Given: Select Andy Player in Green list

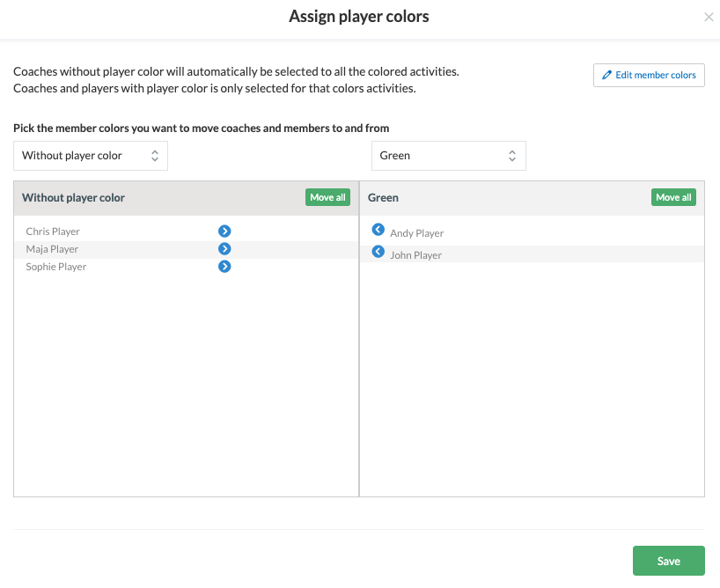Looking at the screenshot, I should click(x=417, y=233).
